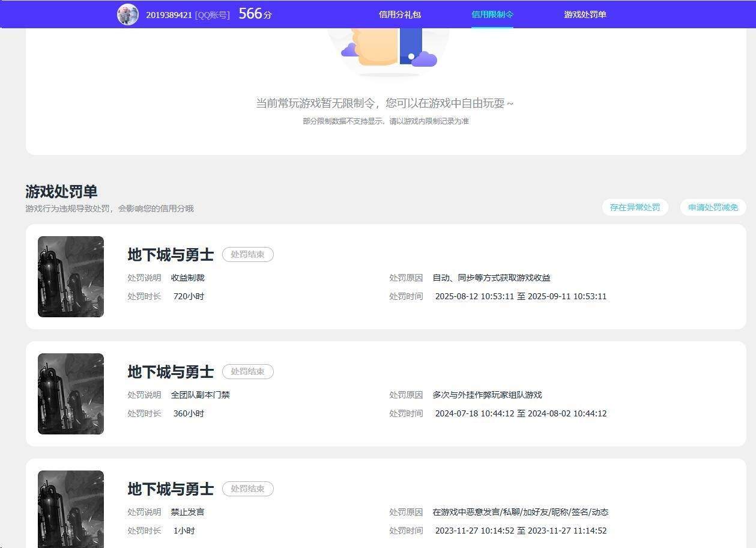The image size is (756, 548).
Task: Click the 处罚结束 badge in the 1小时 record
Action: pos(248,489)
